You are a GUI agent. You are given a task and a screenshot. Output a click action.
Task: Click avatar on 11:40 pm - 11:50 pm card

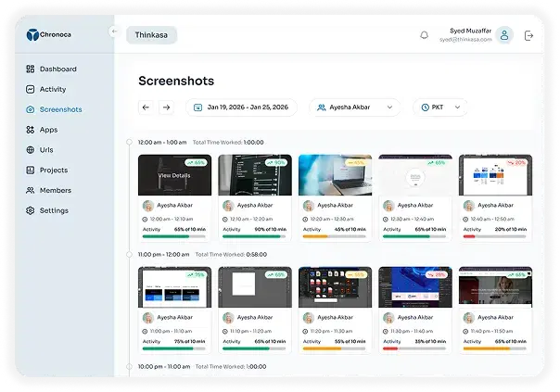pyautogui.click(x=469, y=318)
